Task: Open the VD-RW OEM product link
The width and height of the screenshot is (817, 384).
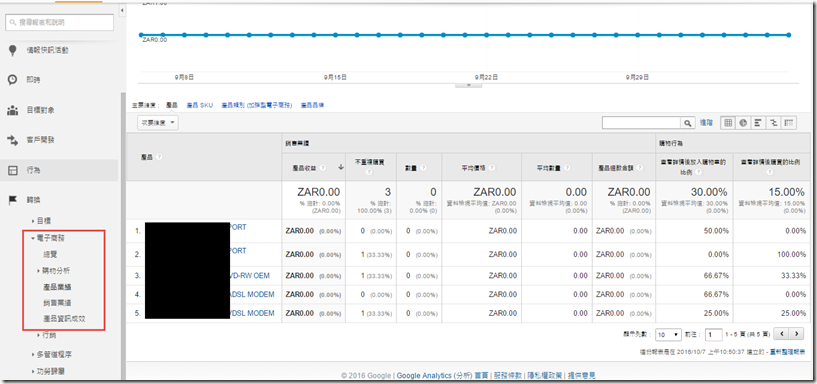Action: 250,275
